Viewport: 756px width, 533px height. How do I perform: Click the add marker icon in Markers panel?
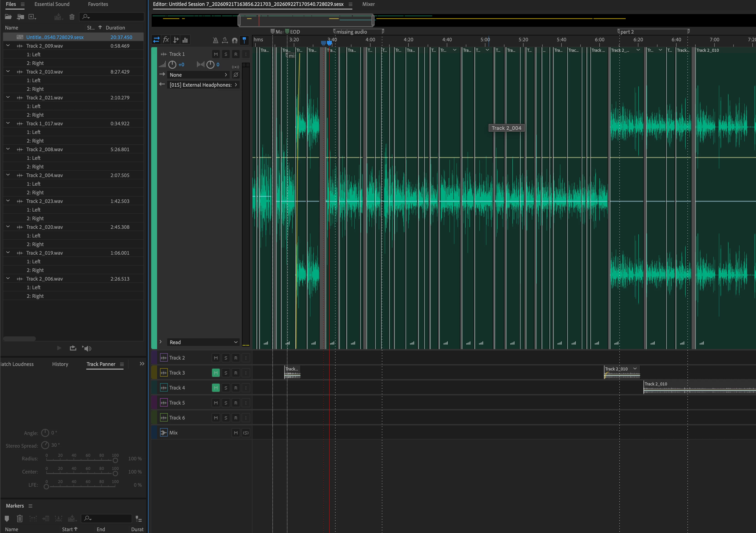[7, 518]
